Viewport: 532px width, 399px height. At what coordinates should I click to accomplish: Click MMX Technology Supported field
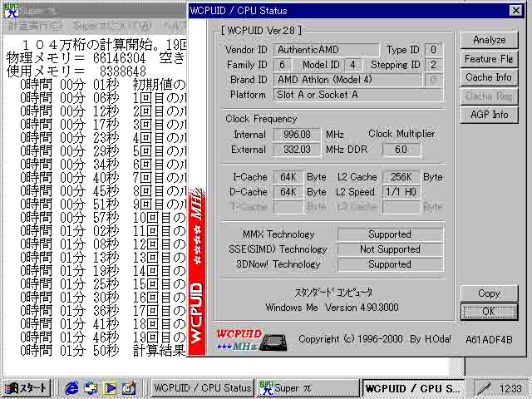(x=390, y=234)
